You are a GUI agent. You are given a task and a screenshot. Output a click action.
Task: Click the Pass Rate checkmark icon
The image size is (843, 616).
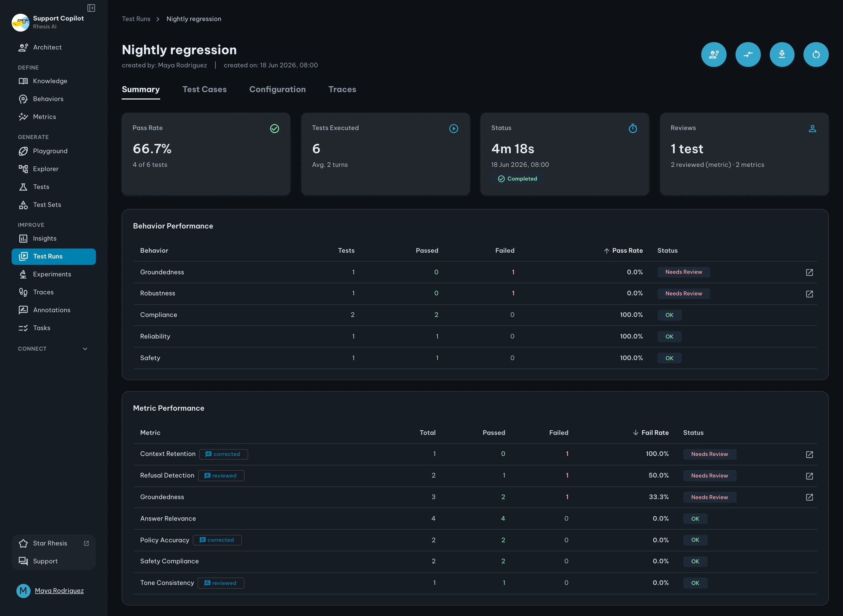[x=274, y=129]
